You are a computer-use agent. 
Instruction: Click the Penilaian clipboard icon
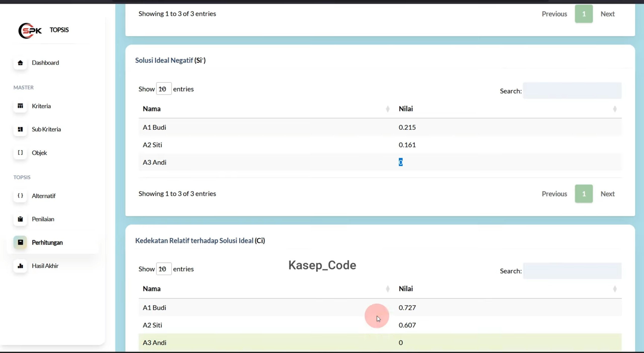pyautogui.click(x=20, y=219)
